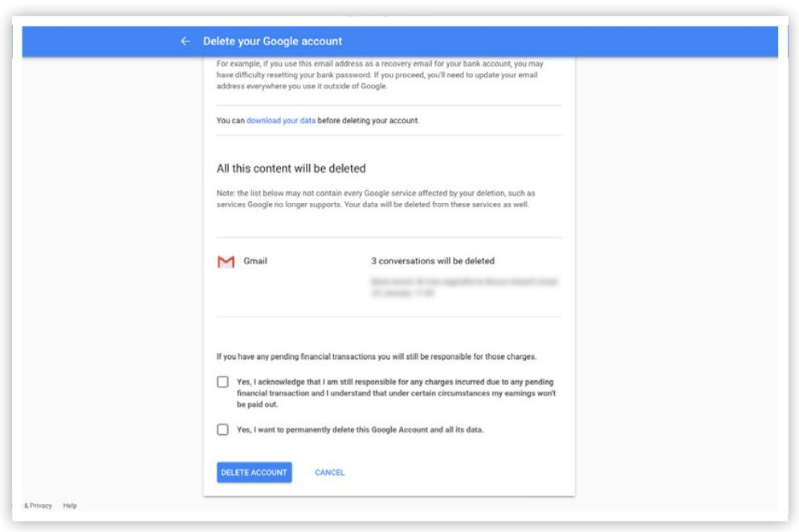Image resolution: width=799 pixels, height=532 pixels.
Task: Open the 'download your data' link
Action: point(281,120)
